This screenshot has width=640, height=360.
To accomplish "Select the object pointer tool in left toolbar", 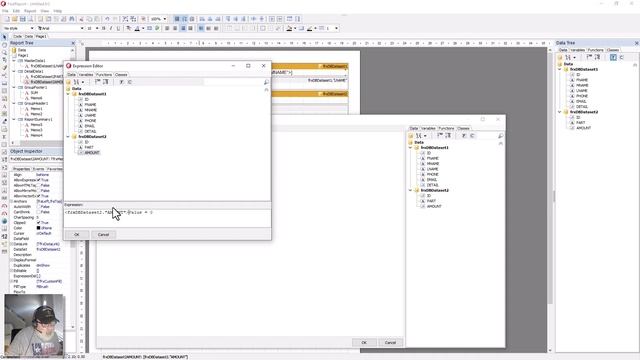I will coord(4,37).
